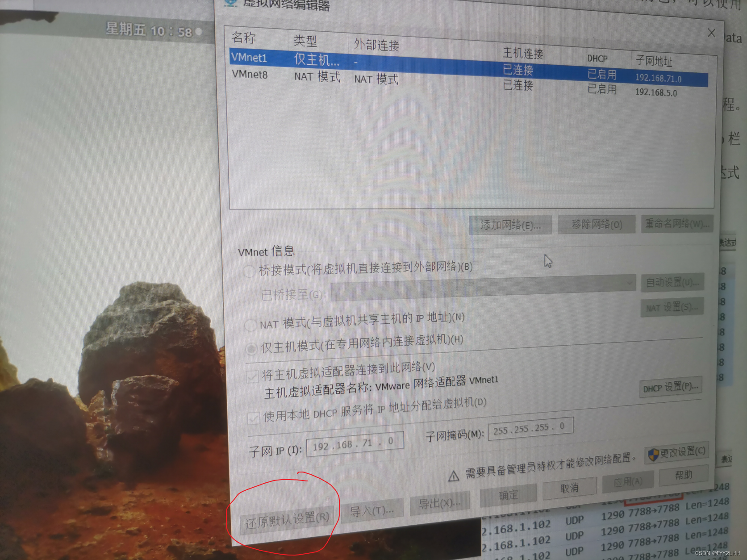Select the VMnet1 network row
The width and height of the screenshot is (747, 560).
pos(468,68)
